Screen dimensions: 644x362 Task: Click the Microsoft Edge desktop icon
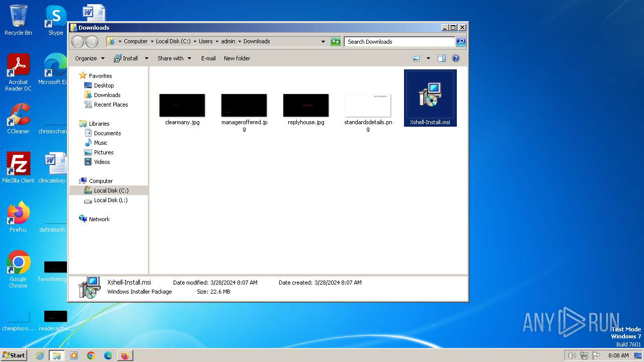[55, 69]
